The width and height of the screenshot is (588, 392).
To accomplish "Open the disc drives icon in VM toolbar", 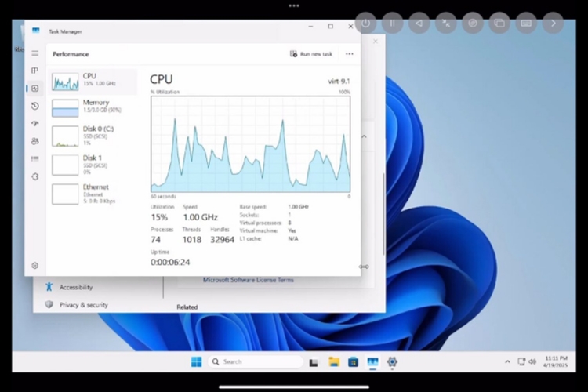I will [473, 24].
